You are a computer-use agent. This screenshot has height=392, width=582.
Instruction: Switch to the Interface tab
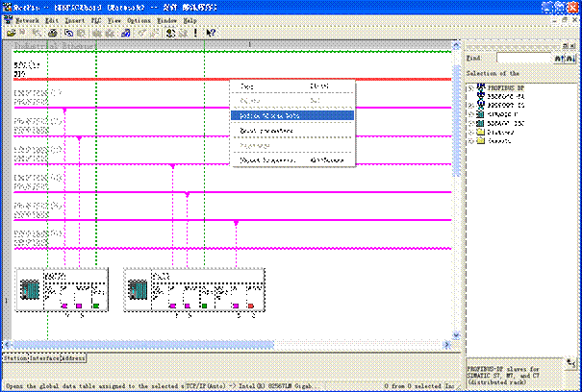pos(43,357)
